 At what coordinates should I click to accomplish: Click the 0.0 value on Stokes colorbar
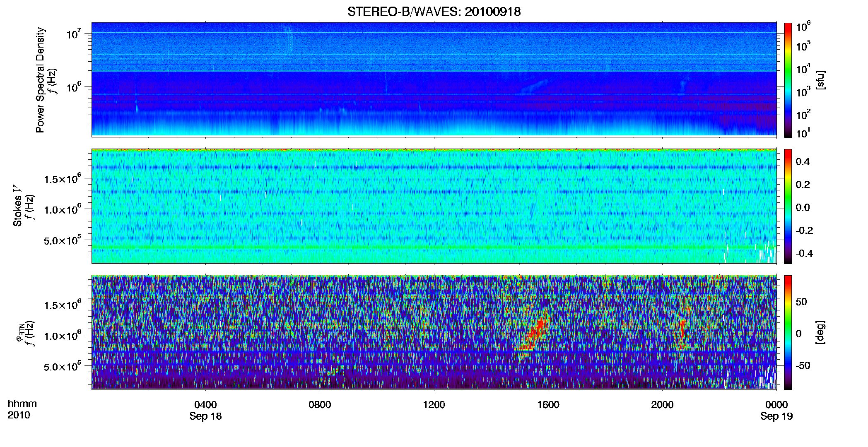803,208
